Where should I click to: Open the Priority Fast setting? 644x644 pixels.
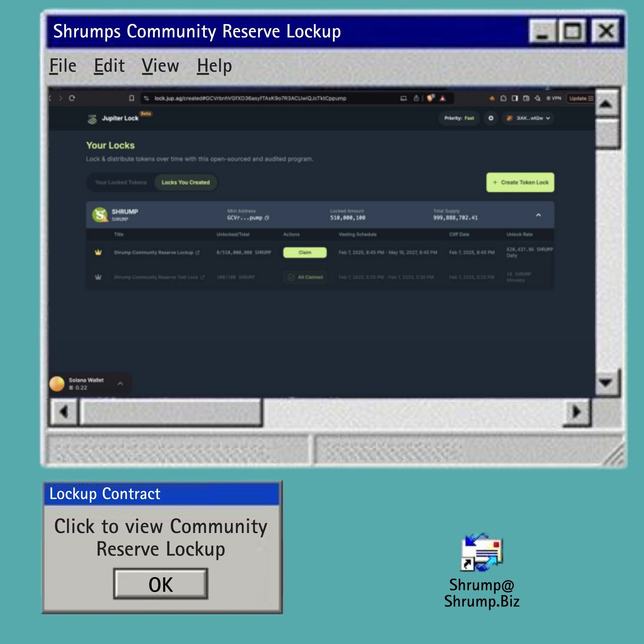[x=459, y=118]
